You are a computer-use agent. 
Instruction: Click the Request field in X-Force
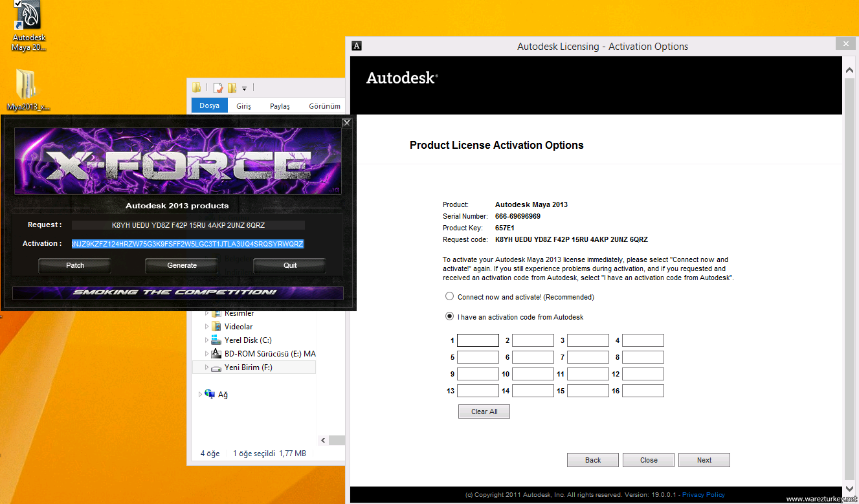point(188,225)
